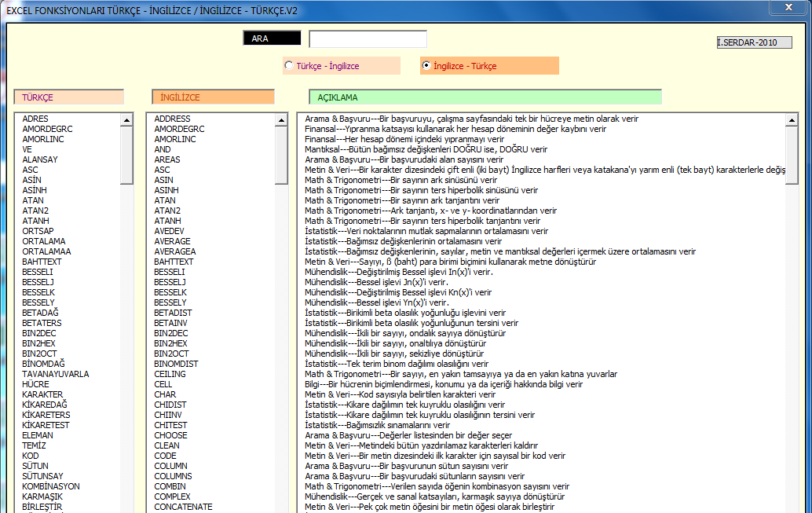Viewport: 812px width, 513px height.
Task: Select COMPLEX in the İngilizce list
Action: pyautogui.click(x=173, y=497)
